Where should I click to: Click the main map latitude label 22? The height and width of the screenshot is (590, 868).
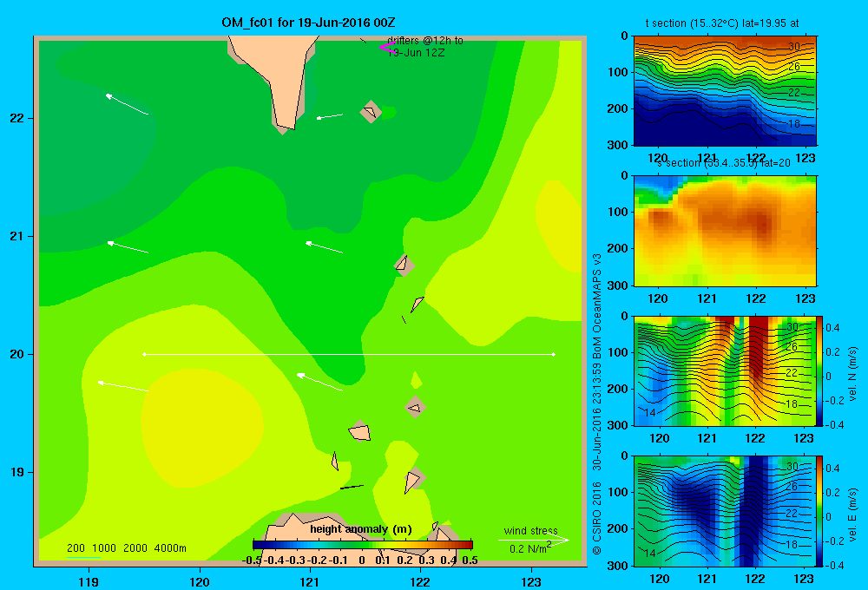pos(17,118)
